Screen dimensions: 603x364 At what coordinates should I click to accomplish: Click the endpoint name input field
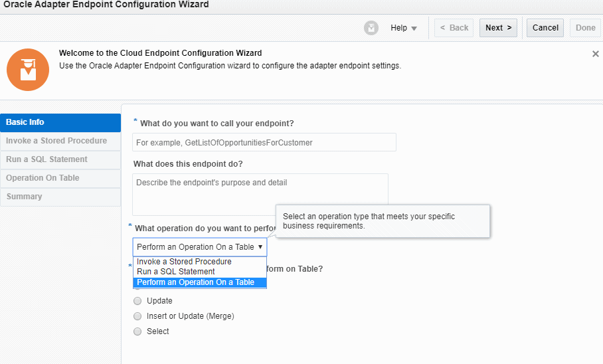264,142
